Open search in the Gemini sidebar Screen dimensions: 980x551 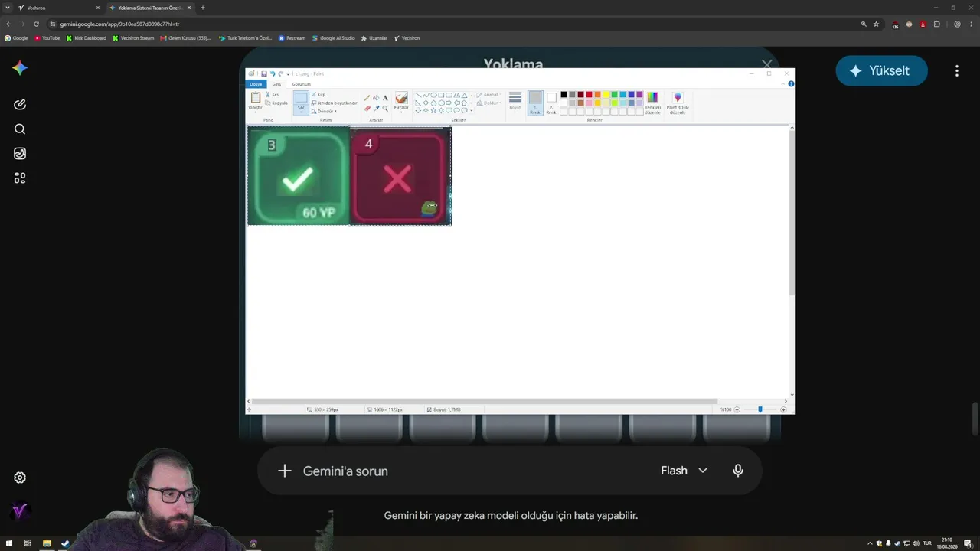(20, 129)
